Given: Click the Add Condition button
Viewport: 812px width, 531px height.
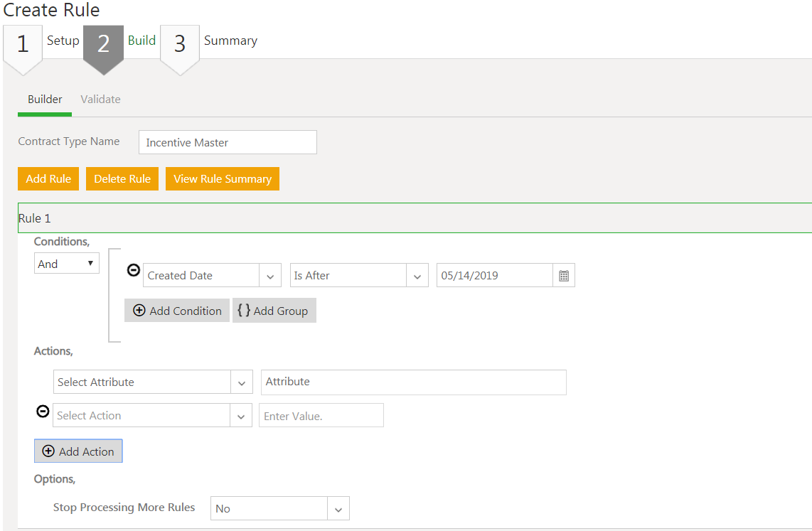Looking at the screenshot, I should coord(177,311).
